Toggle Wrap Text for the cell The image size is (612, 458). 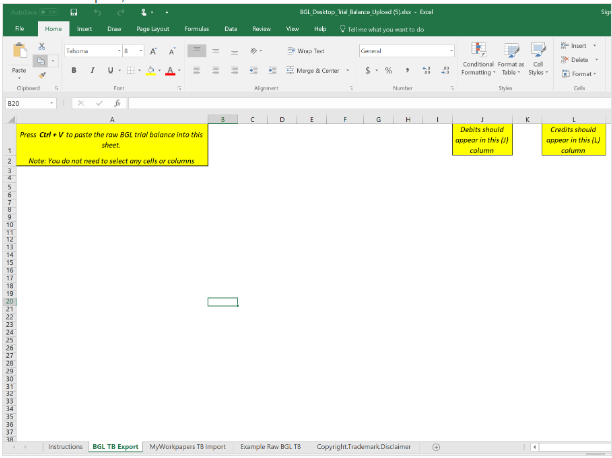307,50
